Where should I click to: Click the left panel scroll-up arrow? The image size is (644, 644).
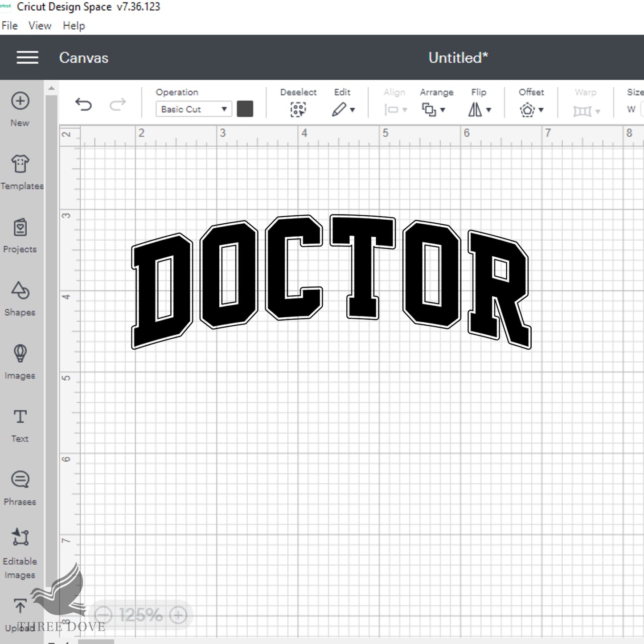coord(51,88)
